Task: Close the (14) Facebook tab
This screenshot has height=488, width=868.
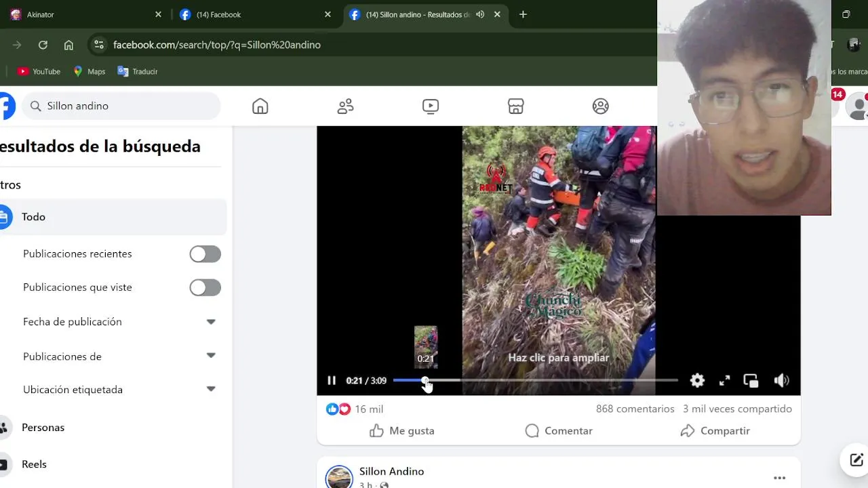Action: click(328, 15)
